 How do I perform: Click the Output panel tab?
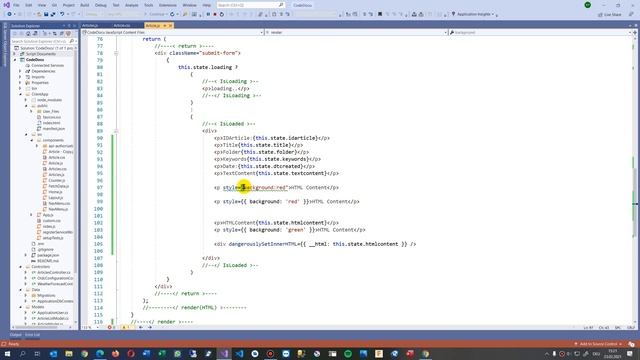pyautogui.click(x=16, y=335)
